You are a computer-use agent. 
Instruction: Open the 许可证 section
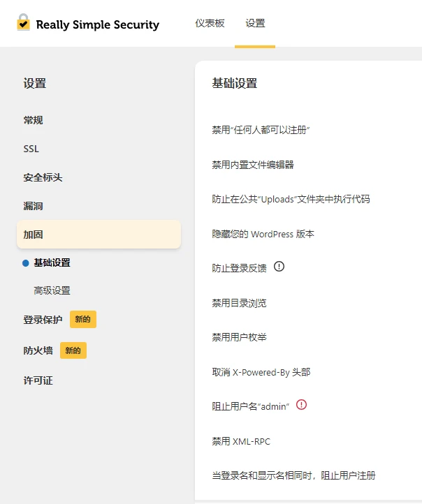pos(38,380)
